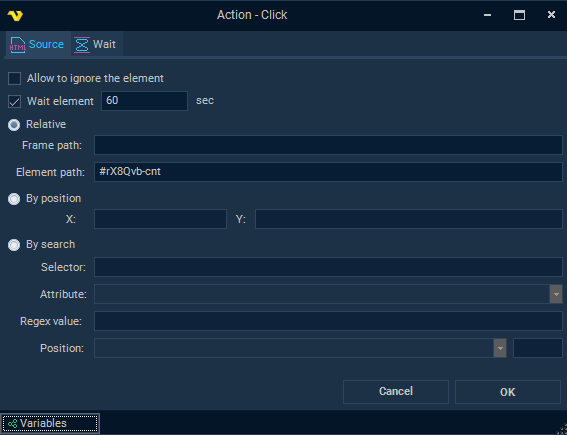
Task: Minimize the Action - Click window
Action: [x=487, y=15]
